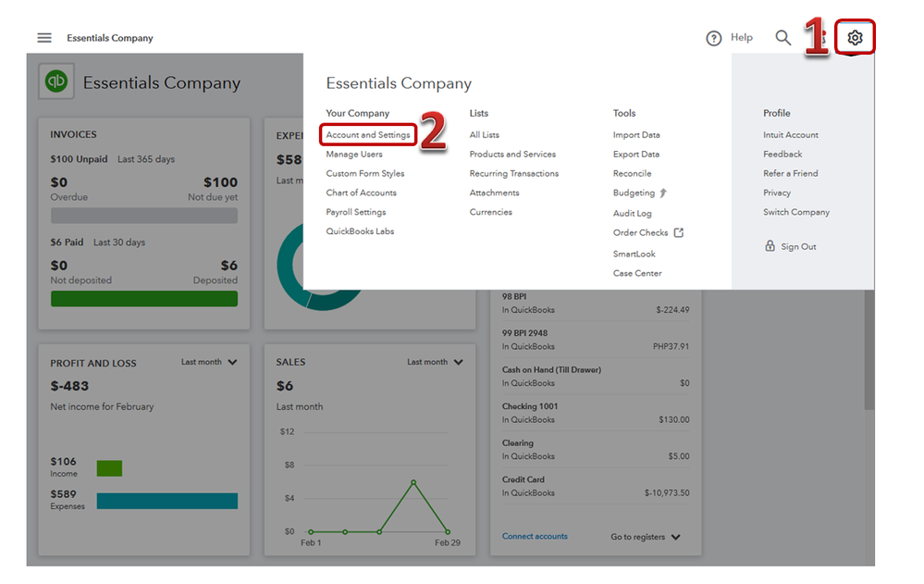Click $100 Not due yet amount
Screen dimensions: 924x584
(x=220, y=182)
